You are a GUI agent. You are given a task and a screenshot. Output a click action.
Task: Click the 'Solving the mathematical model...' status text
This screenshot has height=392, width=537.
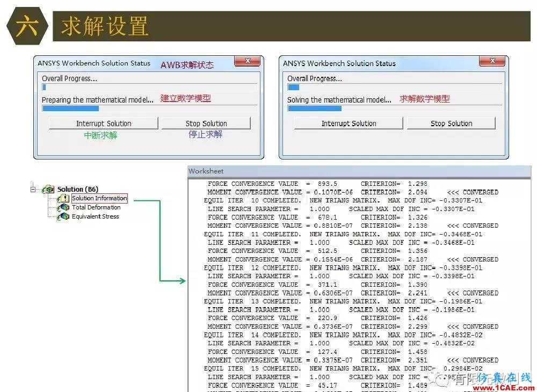click(339, 100)
